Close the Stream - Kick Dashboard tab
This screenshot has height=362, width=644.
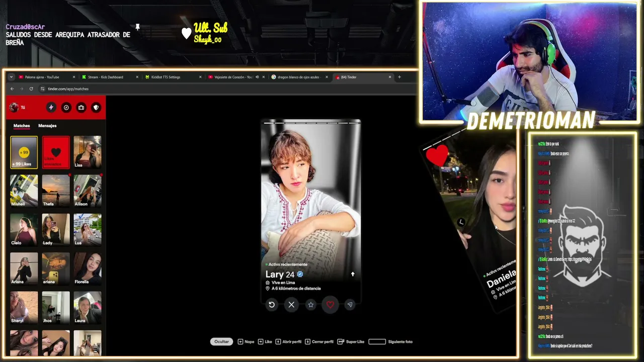(x=137, y=77)
